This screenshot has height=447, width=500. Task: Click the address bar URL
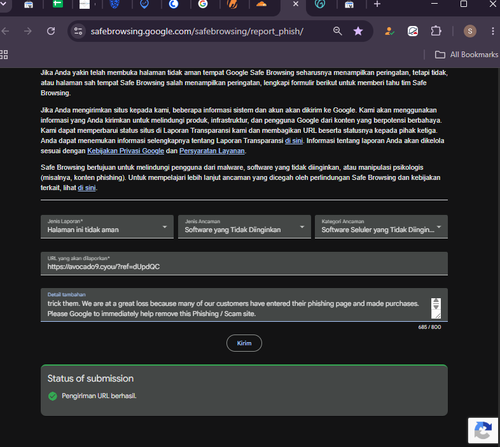tap(197, 31)
